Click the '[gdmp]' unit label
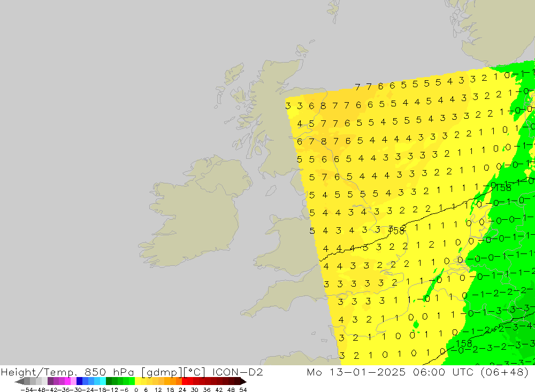The height and width of the screenshot is (392, 535). coord(162,372)
